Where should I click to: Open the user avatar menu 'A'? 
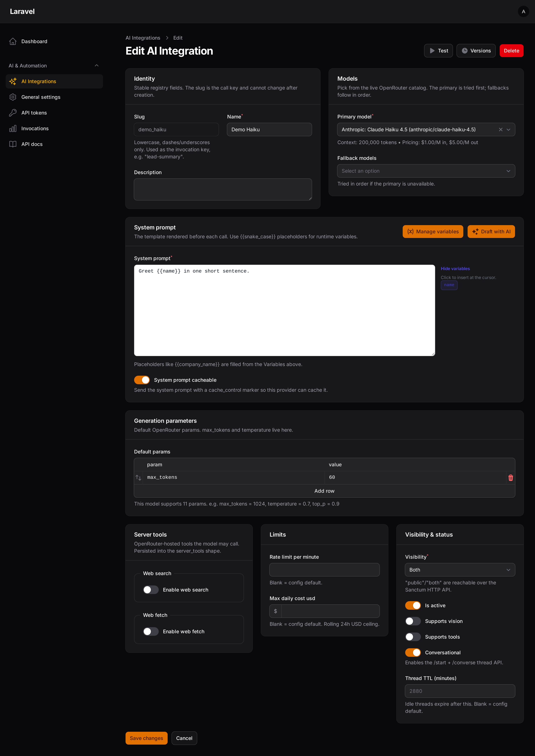523,12
